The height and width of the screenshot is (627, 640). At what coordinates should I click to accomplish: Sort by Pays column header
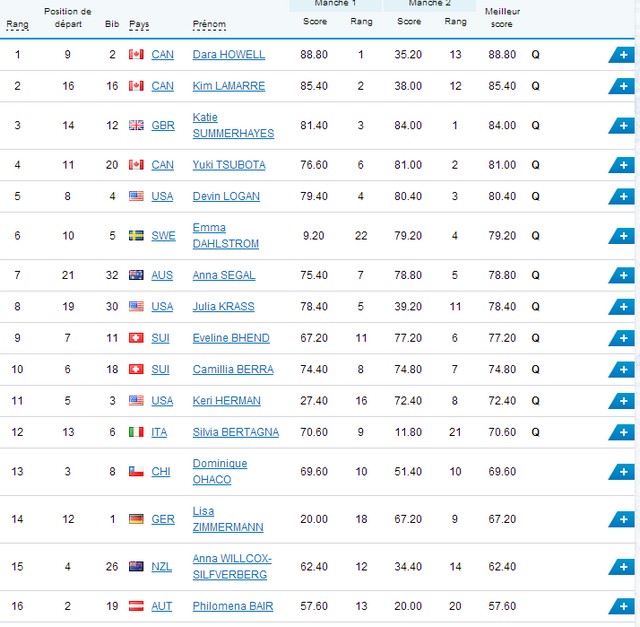[x=139, y=24]
